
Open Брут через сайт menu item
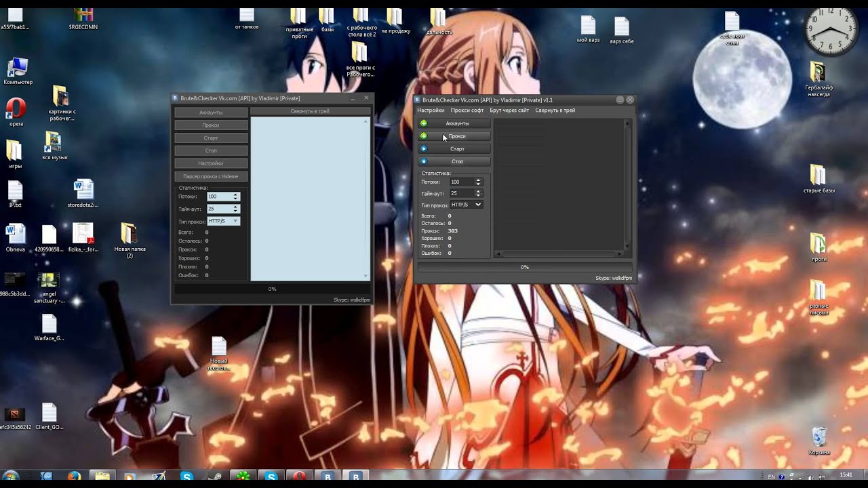click(509, 110)
